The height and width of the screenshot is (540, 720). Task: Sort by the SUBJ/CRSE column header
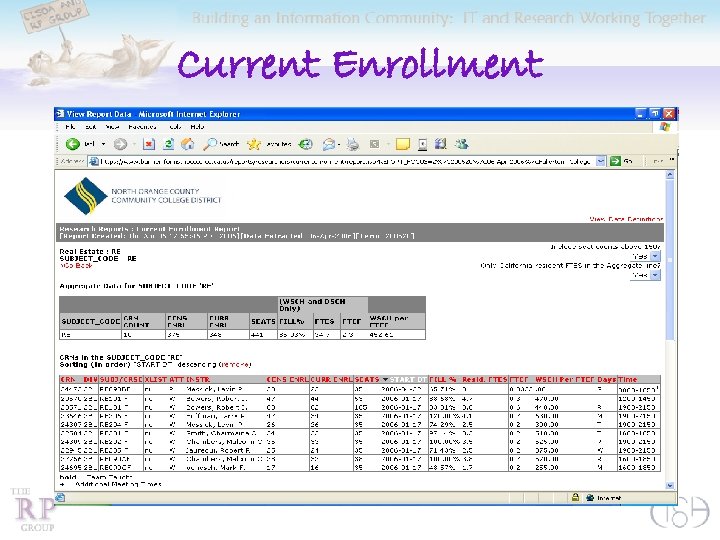[121, 379]
